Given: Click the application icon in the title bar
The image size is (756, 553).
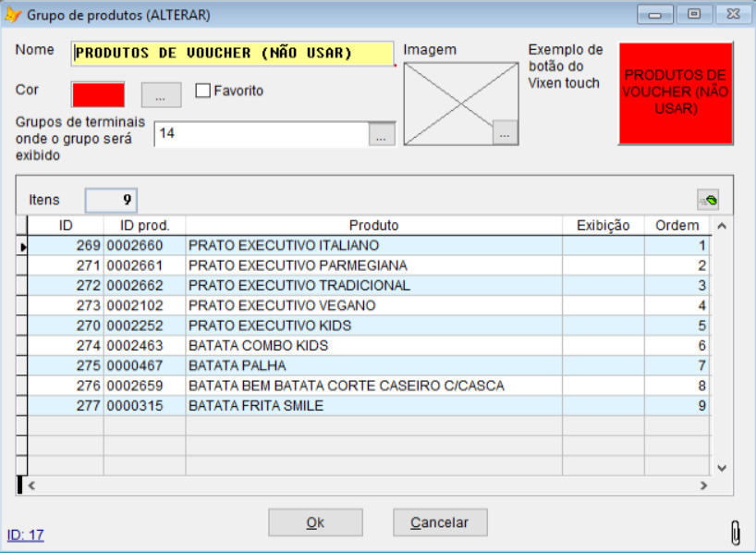Looking at the screenshot, I should coord(14,15).
